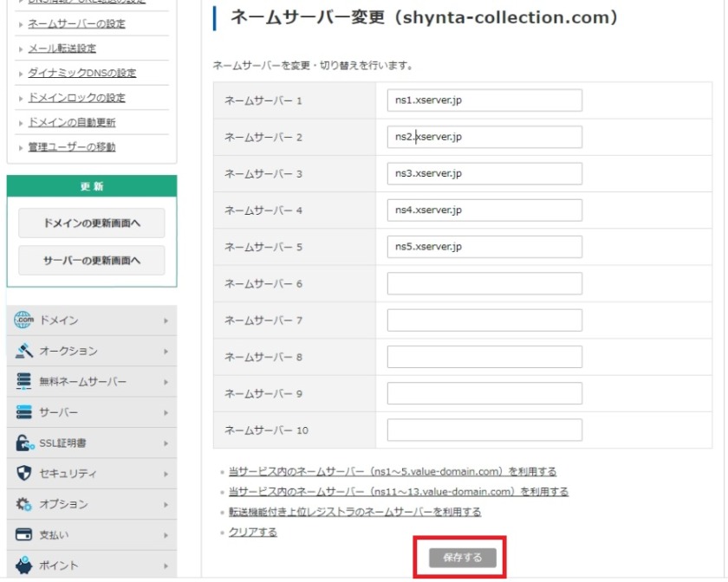Viewport: 728px width, 582px height.
Task: Click the クリアする link
Action: [x=252, y=532]
